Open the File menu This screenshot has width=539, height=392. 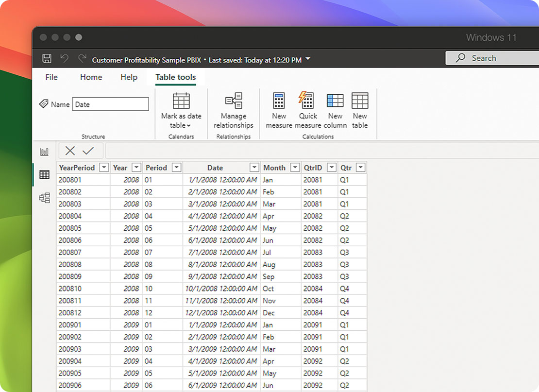pyautogui.click(x=51, y=77)
